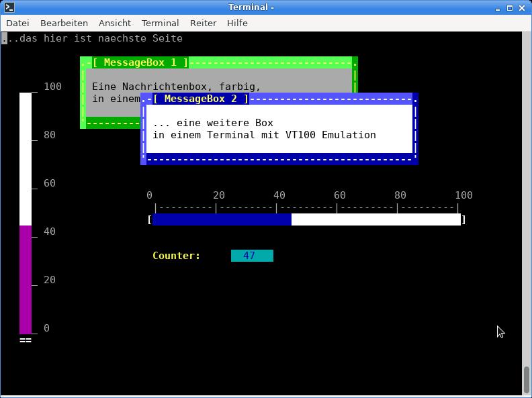
Task: Click the text "das hier ist naechste Seite"
Action: click(101, 38)
